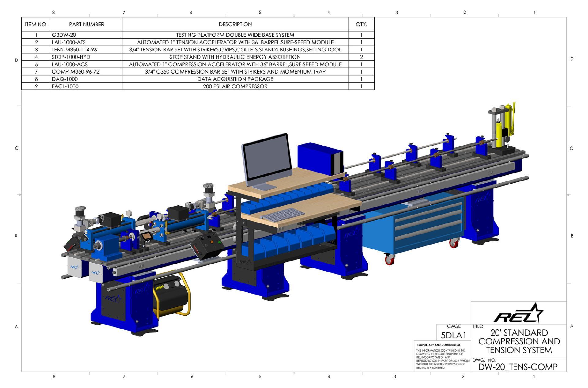Click the 3/4" tension bar set description
Image resolution: width=588 pixels, height=388 pixels.
pyautogui.click(x=235, y=50)
